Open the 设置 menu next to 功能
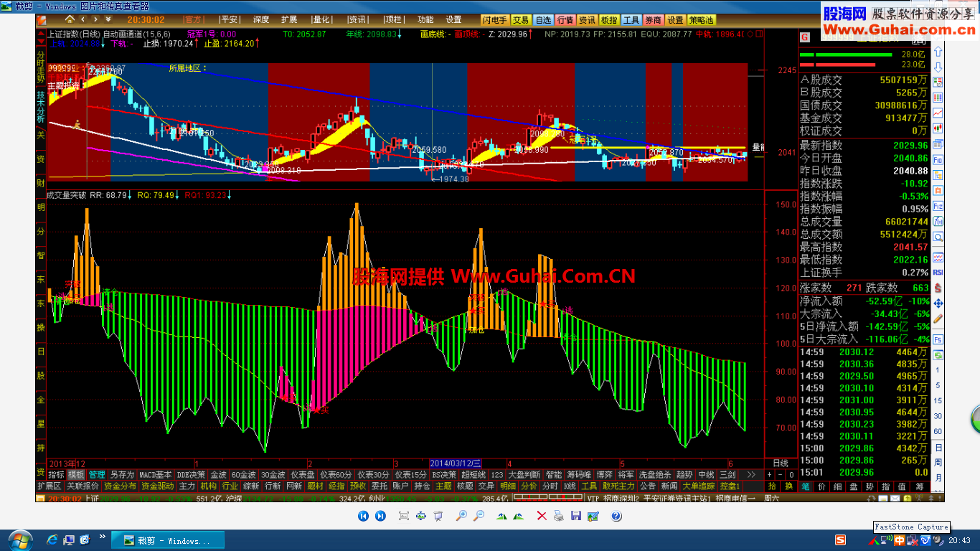 coord(453,19)
